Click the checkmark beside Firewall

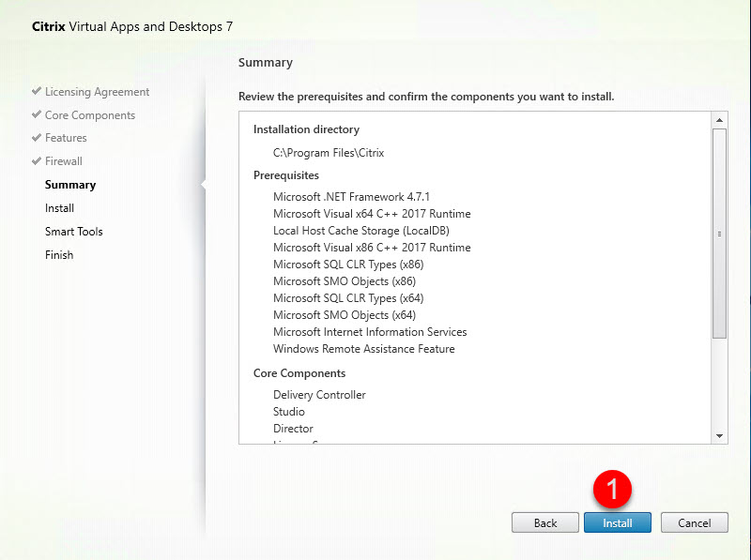coord(36,160)
